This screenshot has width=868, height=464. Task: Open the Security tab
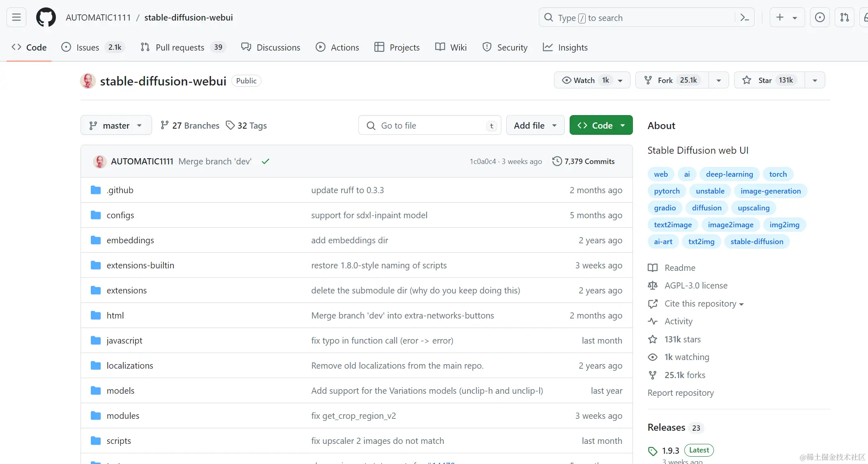click(x=505, y=47)
